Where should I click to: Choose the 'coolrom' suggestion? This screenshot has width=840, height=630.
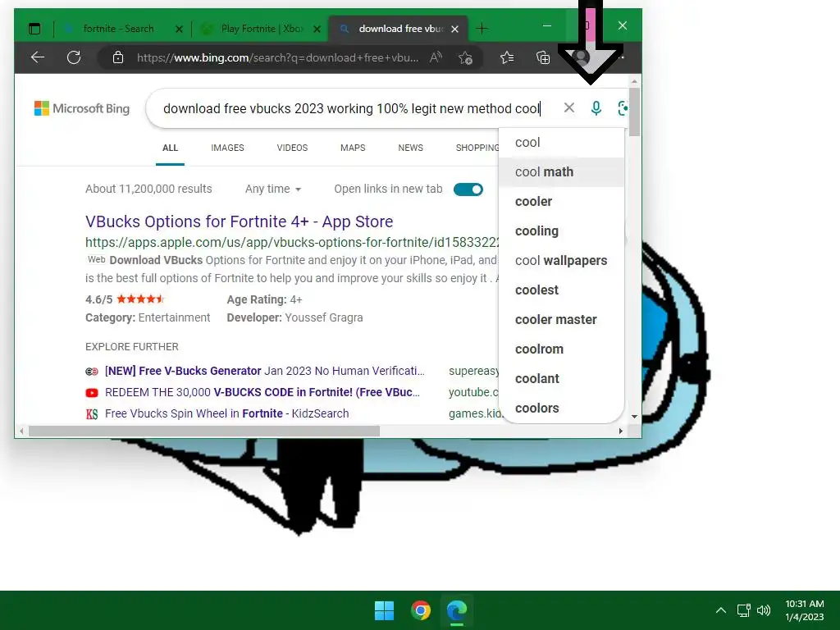click(x=561, y=349)
